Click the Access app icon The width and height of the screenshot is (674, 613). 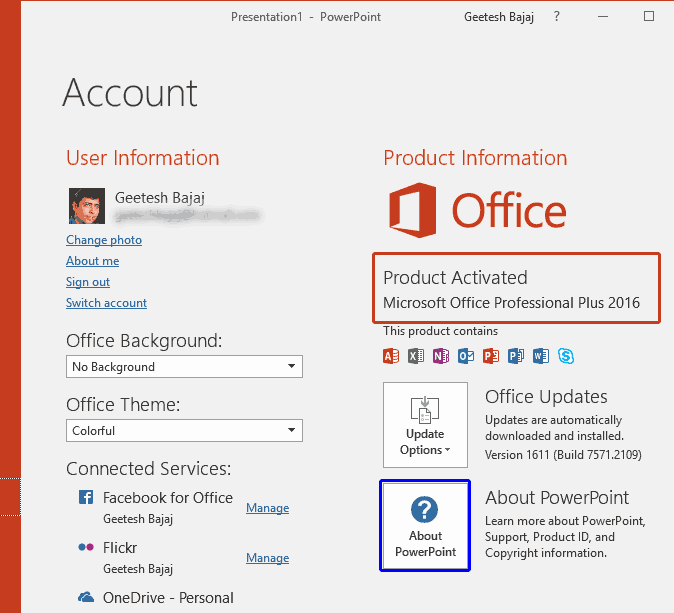click(391, 356)
